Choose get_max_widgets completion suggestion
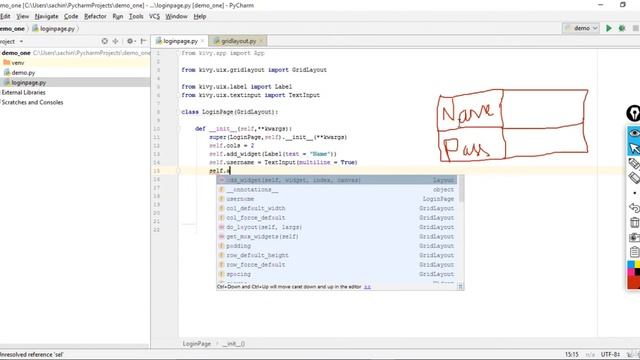 pos(337,236)
